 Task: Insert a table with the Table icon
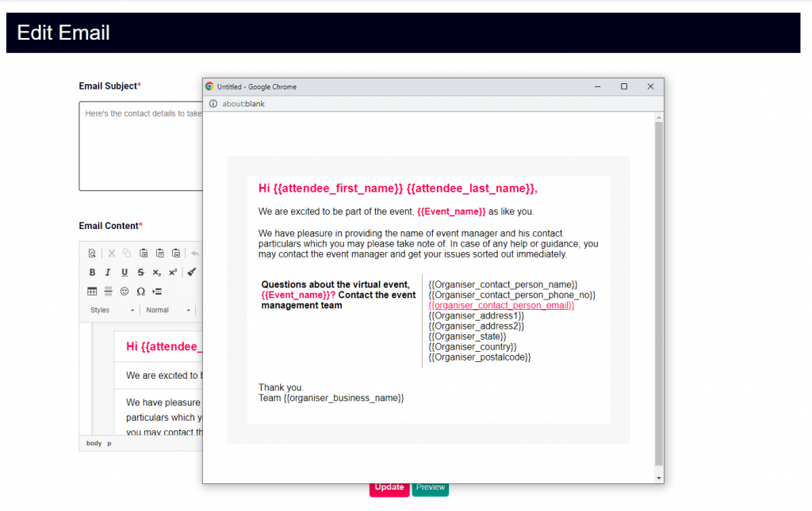[x=92, y=292]
